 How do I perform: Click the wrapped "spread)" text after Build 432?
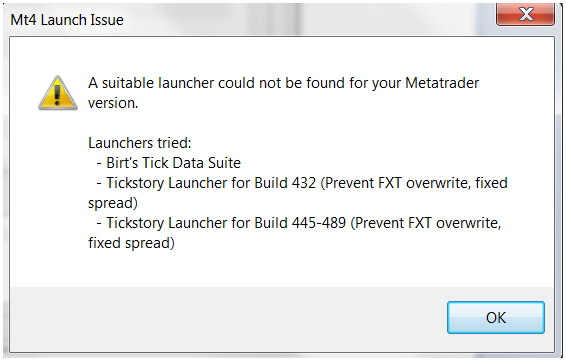(x=113, y=203)
